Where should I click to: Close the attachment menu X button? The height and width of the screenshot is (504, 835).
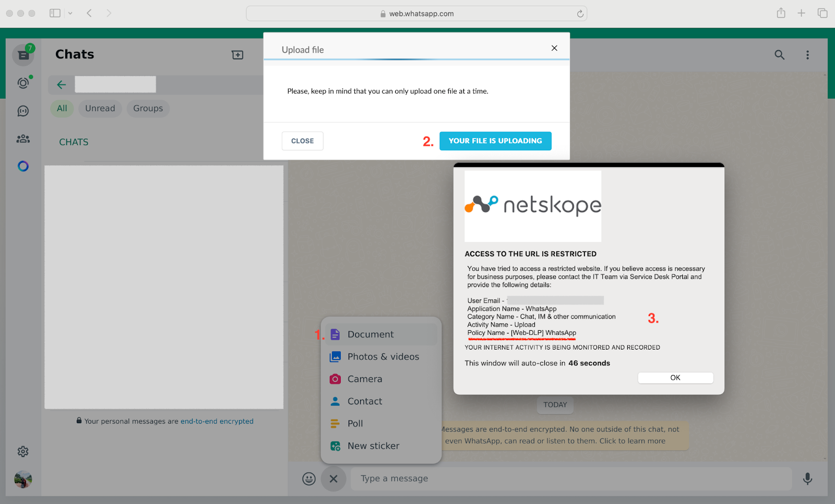tap(333, 478)
